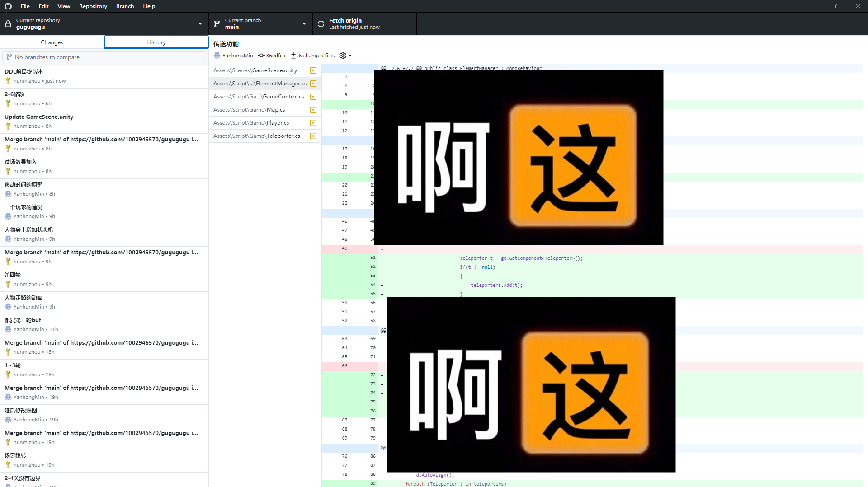The width and height of the screenshot is (868, 487).
Task: Click the branch compare input field
Action: (x=104, y=57)
